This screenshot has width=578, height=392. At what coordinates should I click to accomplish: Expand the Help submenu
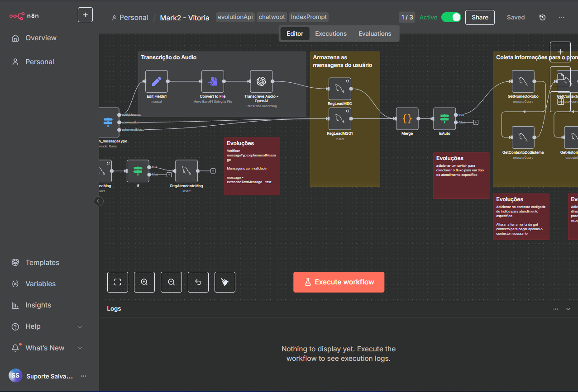[80, 326]
